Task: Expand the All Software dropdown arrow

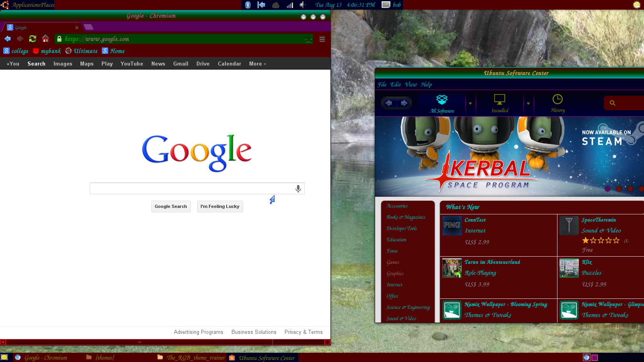Action: 470,104
